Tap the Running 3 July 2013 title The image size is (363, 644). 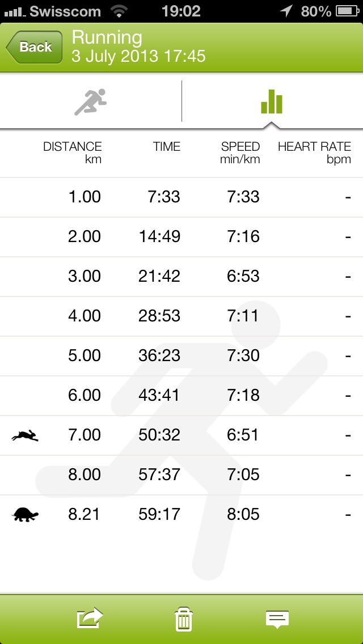138,46
